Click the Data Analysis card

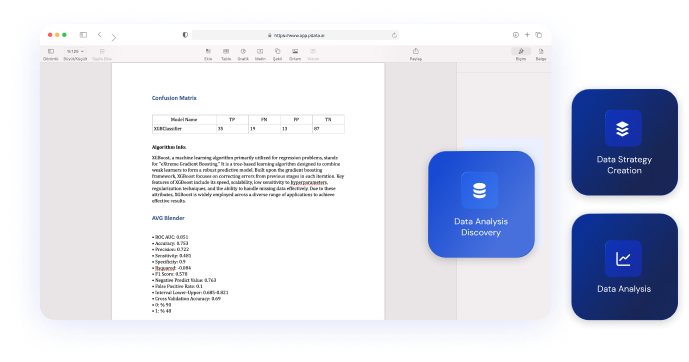click(x=624, y=267)
